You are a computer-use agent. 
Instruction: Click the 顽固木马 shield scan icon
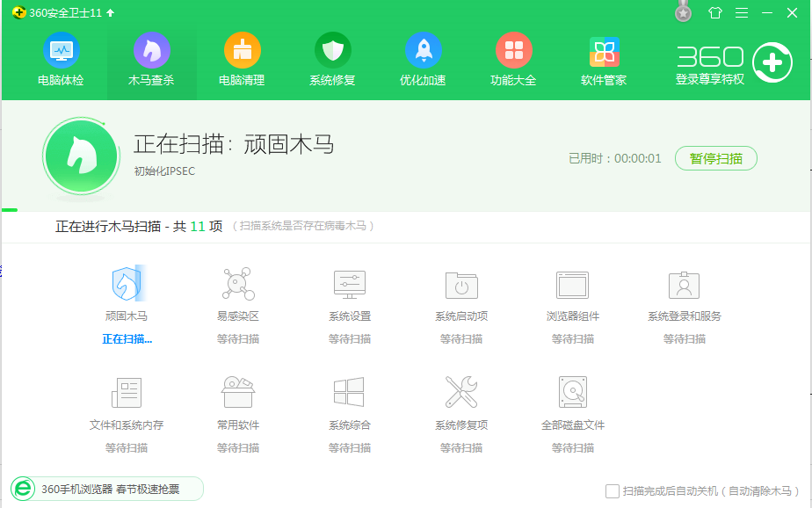click(x=127, y=283)
